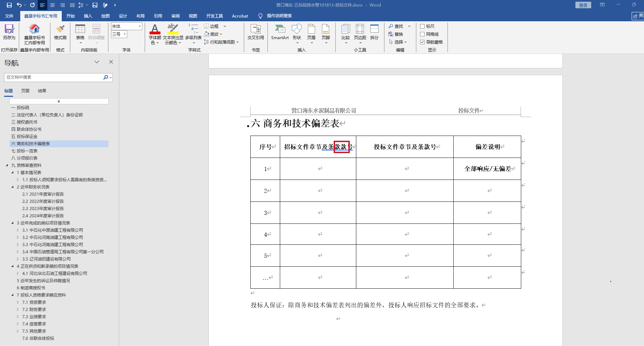Center-align text from quick access toolbar
Image resolution: width=644 pixels, height=346 pixels.
coord(52,5)
